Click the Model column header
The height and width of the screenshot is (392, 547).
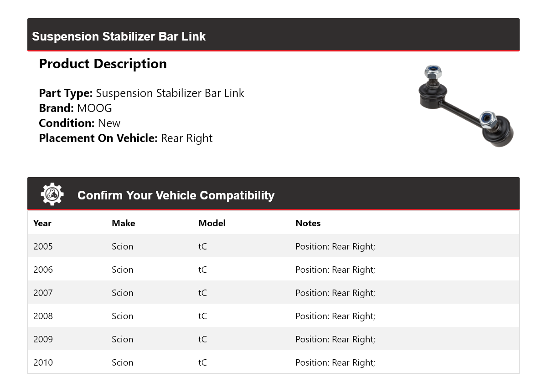pyautogui.click(x=212, y=223)
